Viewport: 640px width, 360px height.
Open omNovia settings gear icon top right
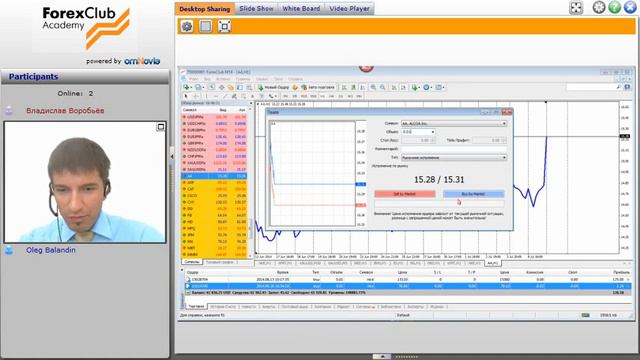599,7
